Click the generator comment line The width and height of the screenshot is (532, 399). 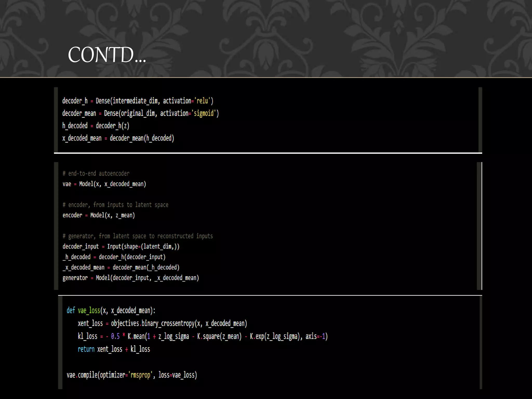pyautogui.click(x=137, y=236)
